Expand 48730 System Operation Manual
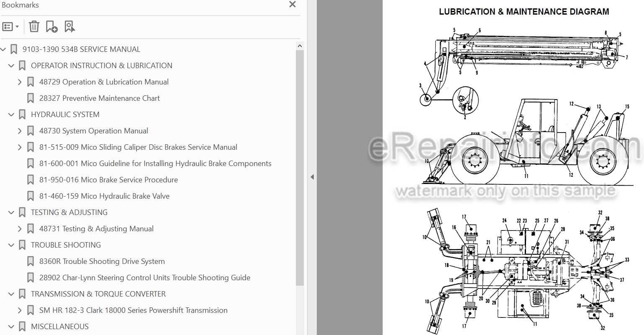Screen dimensions: 644x335 tap(19, 131)
